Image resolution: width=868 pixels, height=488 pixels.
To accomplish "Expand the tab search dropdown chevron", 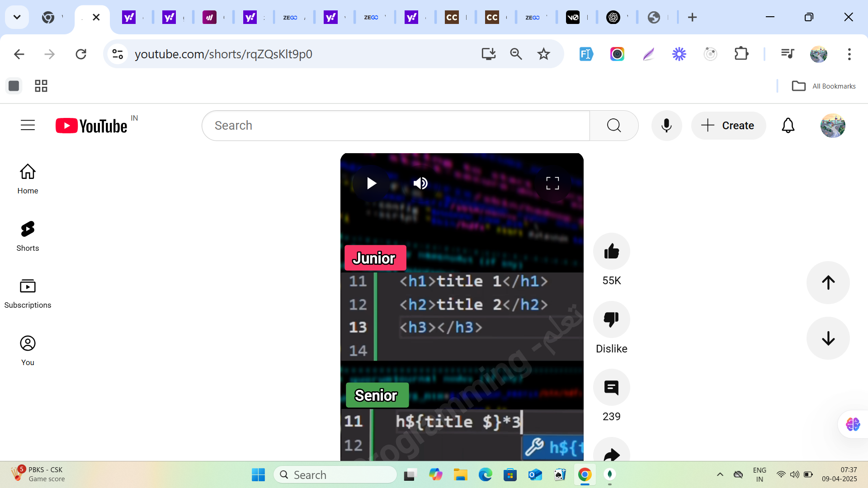I will [17, 17].
